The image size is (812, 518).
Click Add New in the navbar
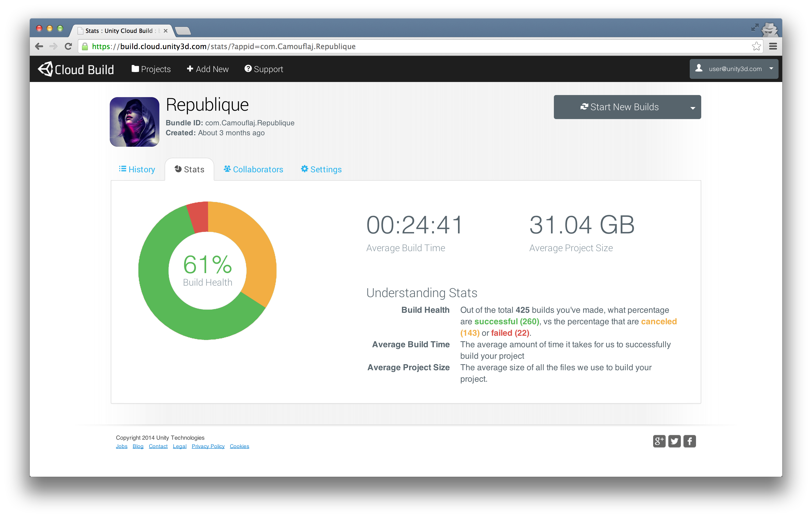coord(208,69)
